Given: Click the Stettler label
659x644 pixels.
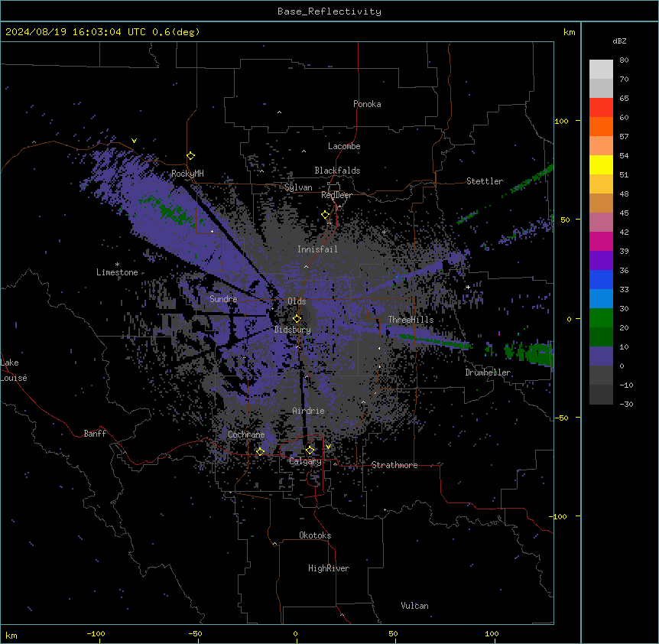Looking at the screenshot, I should tap(485, 181).
